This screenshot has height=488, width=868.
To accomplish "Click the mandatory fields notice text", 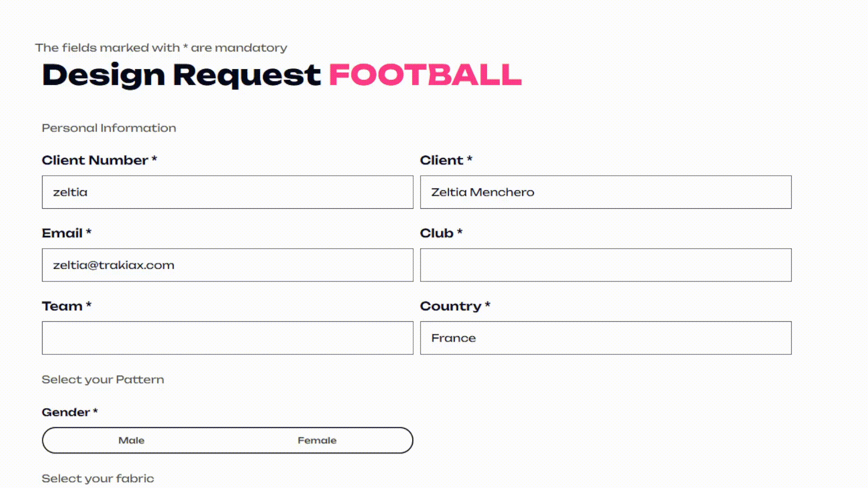I will pyautogui.click(x=161, y=47).
